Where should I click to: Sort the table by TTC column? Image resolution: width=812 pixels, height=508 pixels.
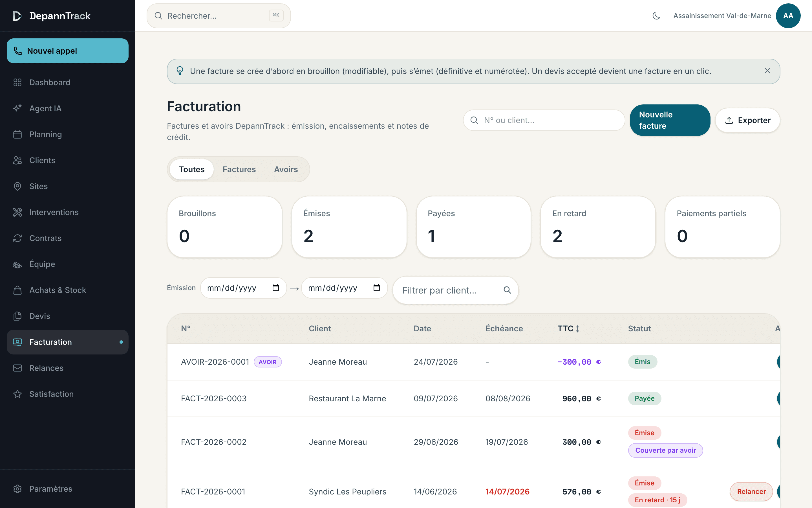coord(568,329)
